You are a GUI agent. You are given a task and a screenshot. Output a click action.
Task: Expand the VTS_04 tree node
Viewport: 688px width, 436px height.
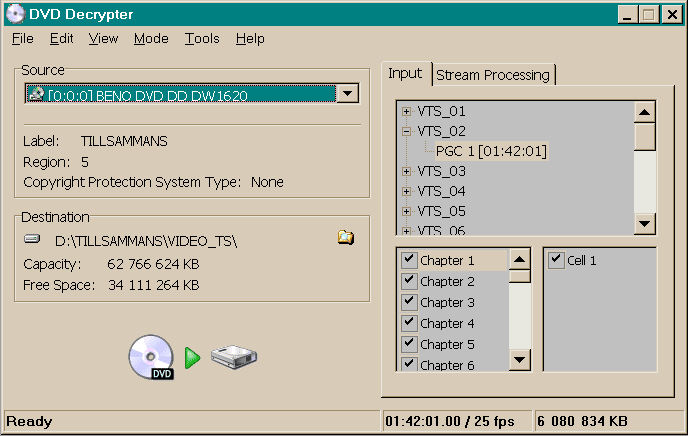click(406, 191)
